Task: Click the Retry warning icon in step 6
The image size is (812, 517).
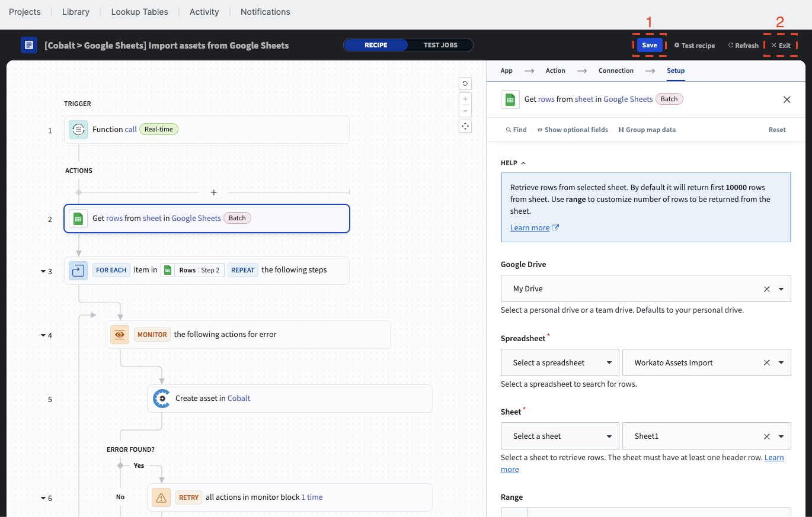Action: pos(161,498)
